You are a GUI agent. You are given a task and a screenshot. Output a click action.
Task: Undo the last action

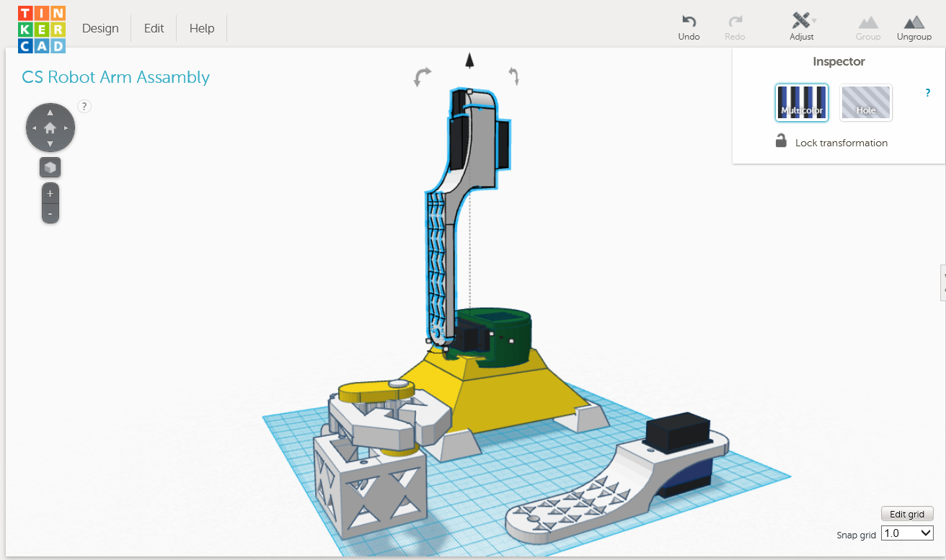coord(689,28)
